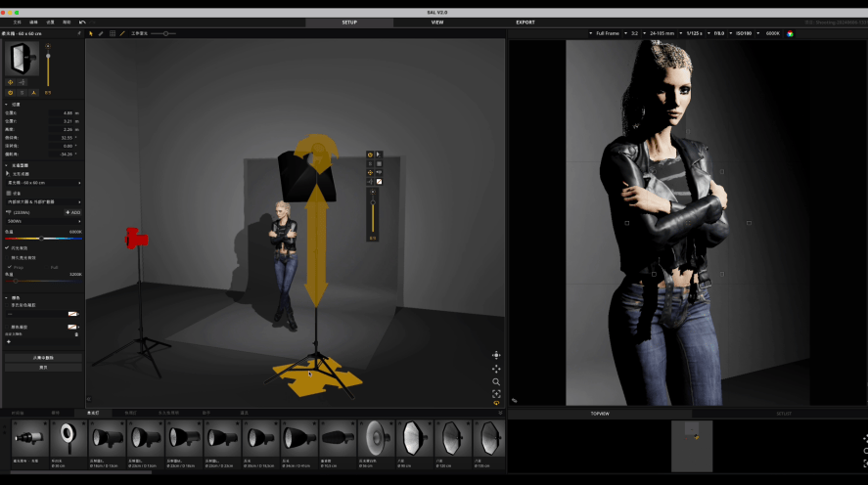Open the 24-105 mm lens dropdown

coord(662,33)
